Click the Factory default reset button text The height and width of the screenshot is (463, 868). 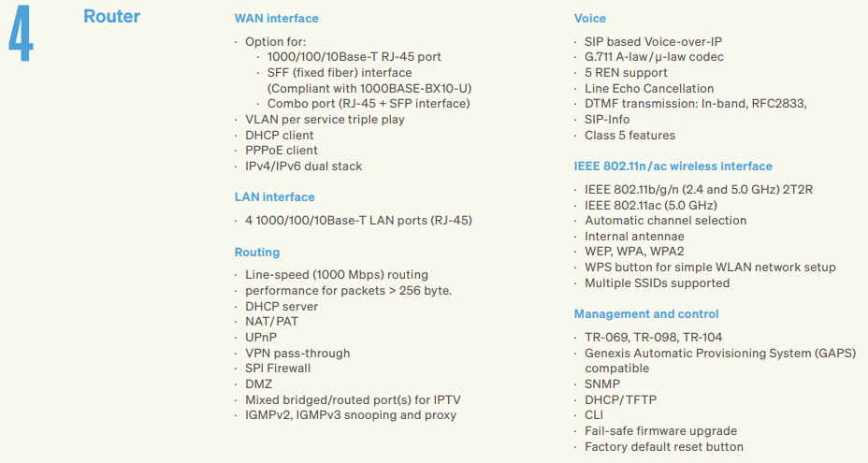(x=664, y=447)
